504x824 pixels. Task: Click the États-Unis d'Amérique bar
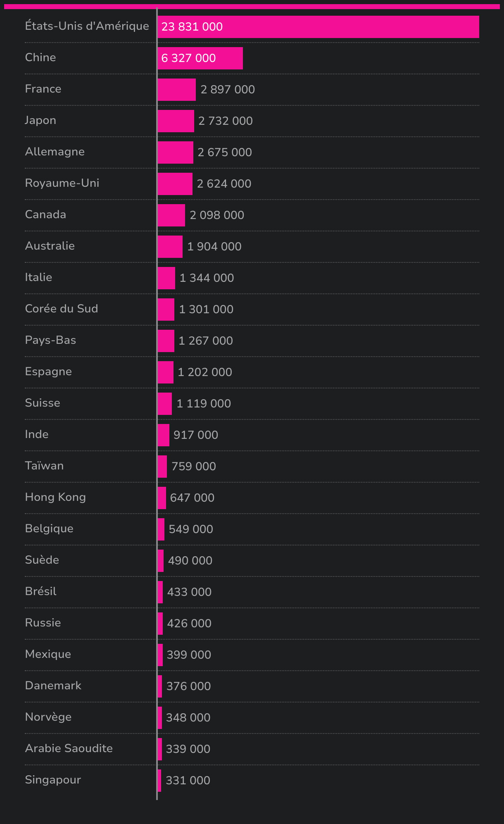pos(318,27)
